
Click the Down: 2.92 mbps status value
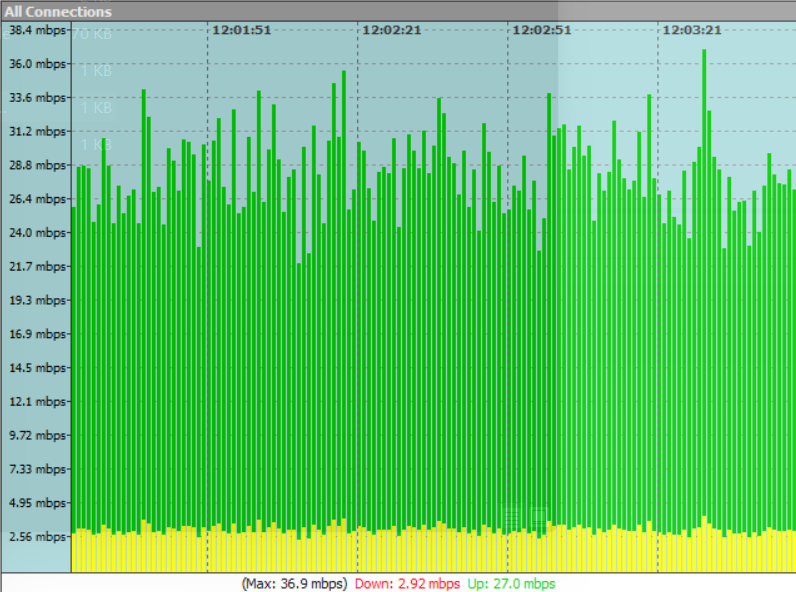tap(407, 583)
